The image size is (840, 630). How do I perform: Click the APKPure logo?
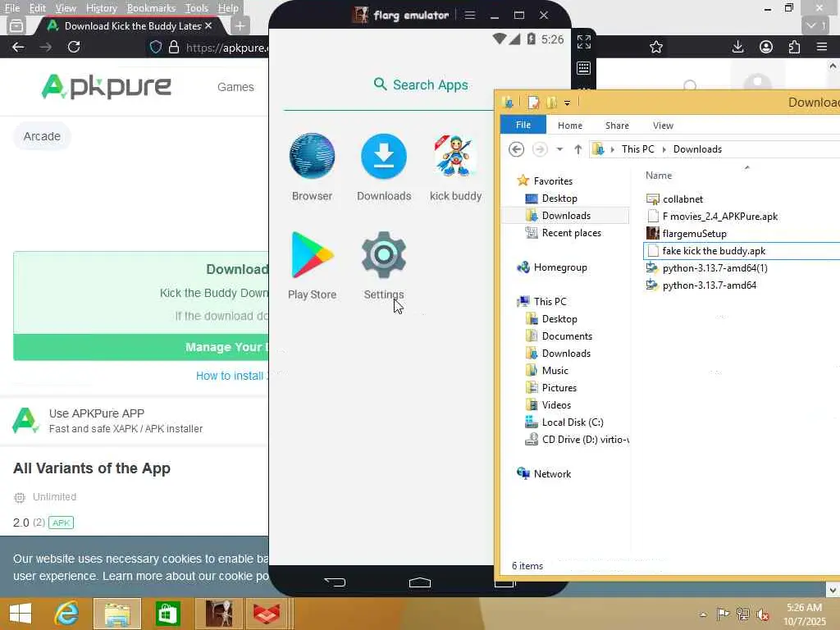click(x=106, y=86)
